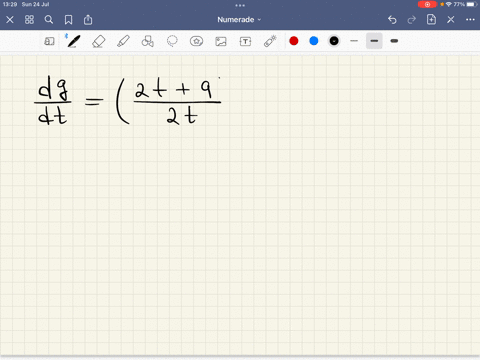Tap the three-dot multitasking control
480x360 pixels.
point(240,5)
